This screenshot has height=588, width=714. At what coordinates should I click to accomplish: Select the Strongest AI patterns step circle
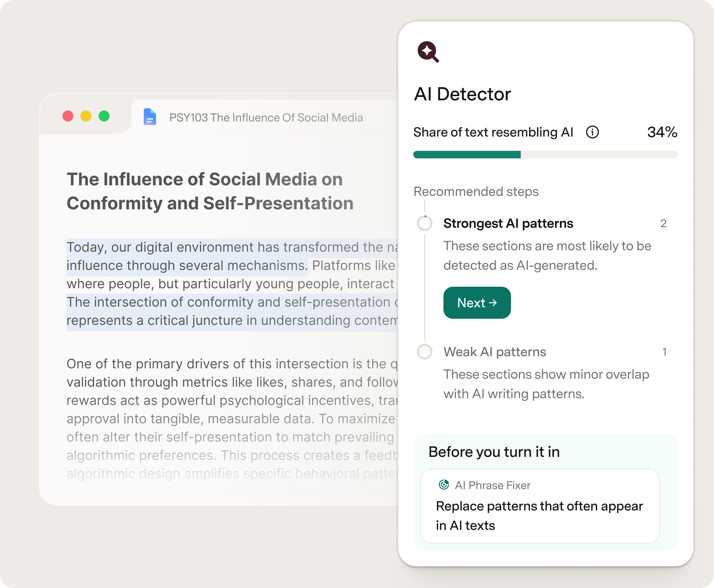[x=425, y=224]
